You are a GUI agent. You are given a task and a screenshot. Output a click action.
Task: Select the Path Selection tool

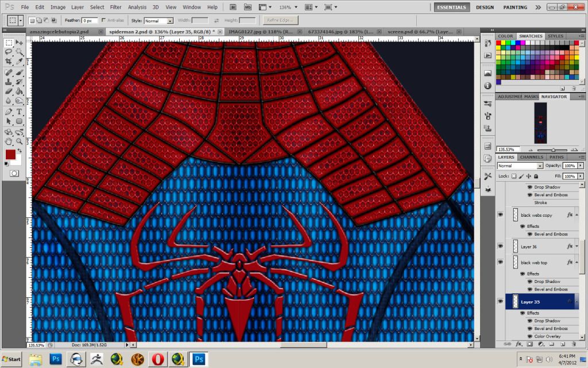tap(9, 121)
